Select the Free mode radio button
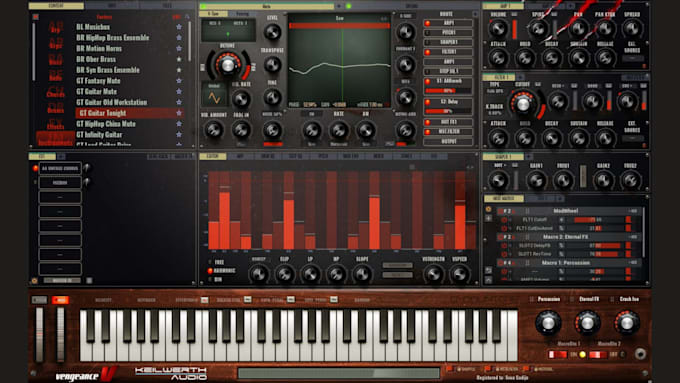680x383 pixels. [x=210, y=262]
